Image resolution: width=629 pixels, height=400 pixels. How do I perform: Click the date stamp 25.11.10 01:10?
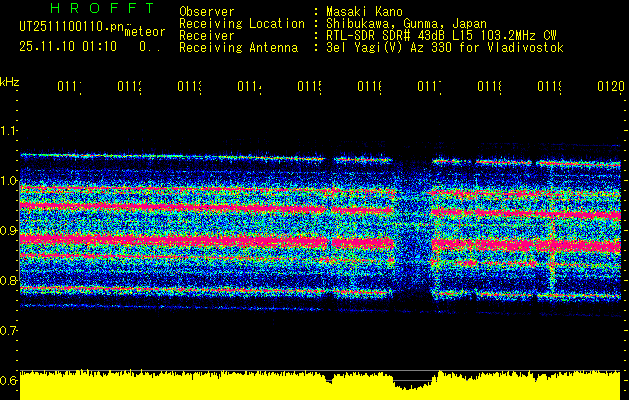(68, 47)
